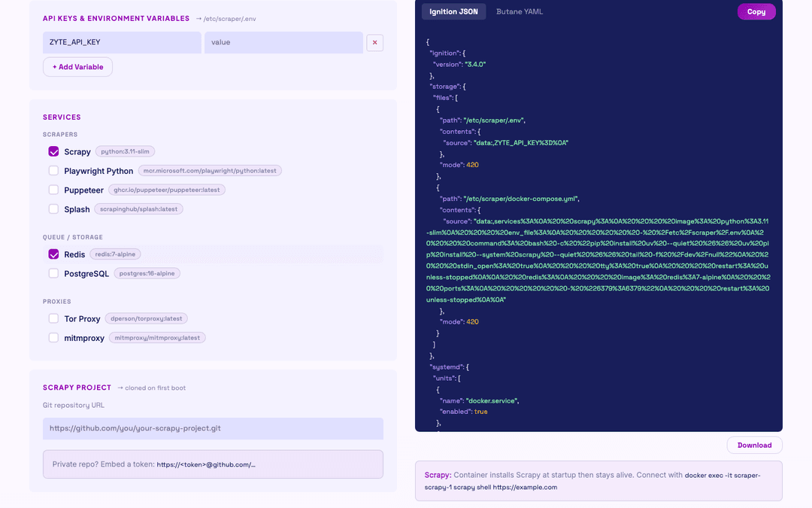The width and height of the screenshot is (812, 508).
Task: Select the mitmproxy/mitmproxy:latest tag
Action: pos(157,337)
